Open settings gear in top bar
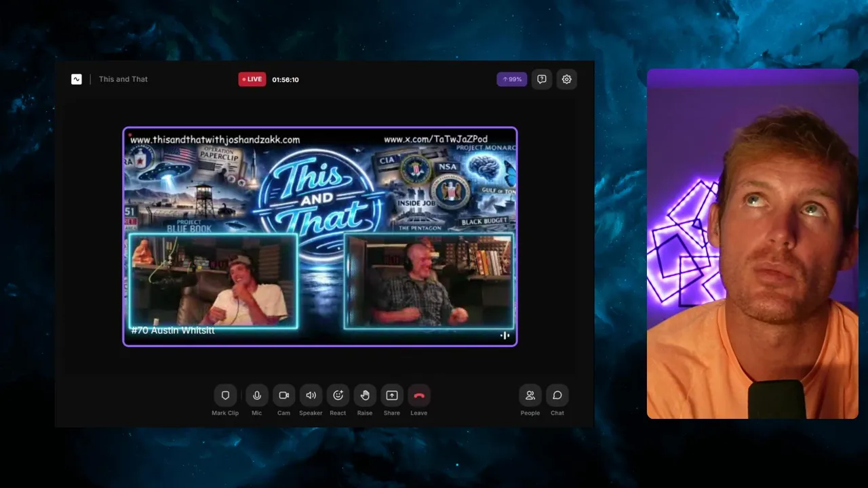The width and height of the screenshot is (868, 488). [x=567, y=79]
